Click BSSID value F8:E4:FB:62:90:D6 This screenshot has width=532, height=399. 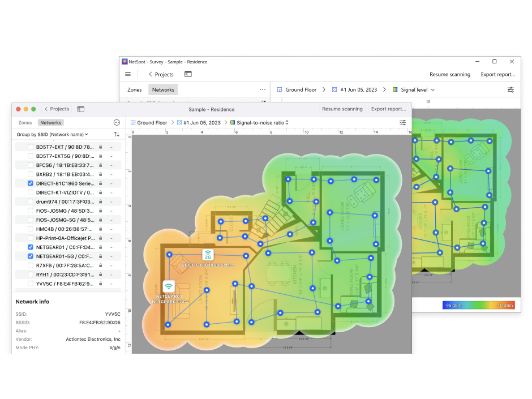pyautogui.click(x=100, y=323)
